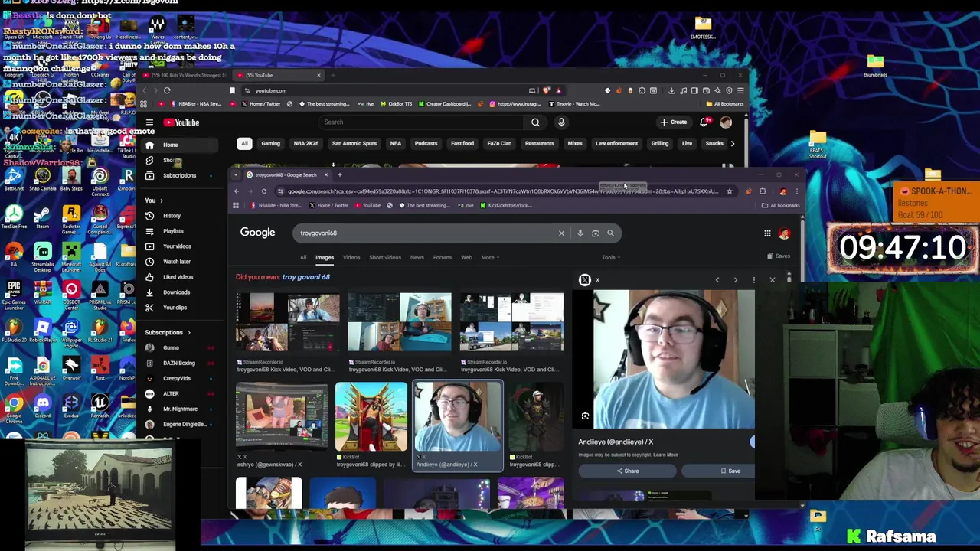Reload the Google search page

(x=263, y=191)
